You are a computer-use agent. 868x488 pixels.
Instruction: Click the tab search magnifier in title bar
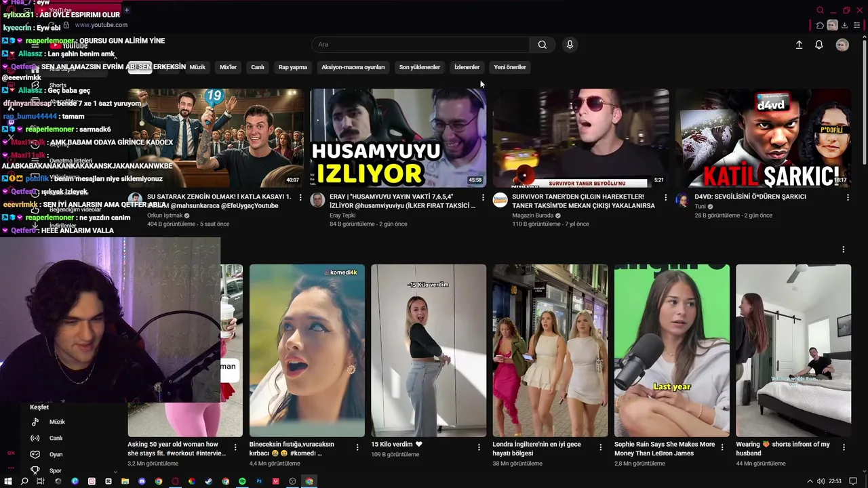[x=820, y=10]
